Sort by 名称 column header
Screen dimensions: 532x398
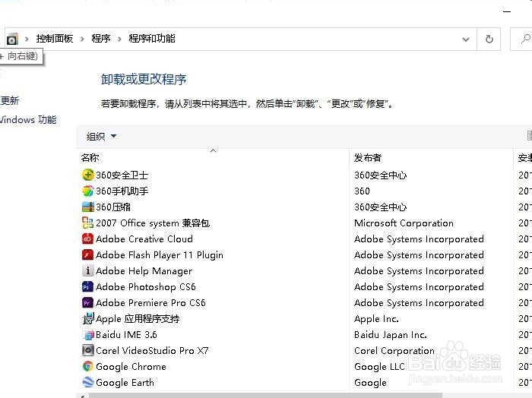click(90, 158)
